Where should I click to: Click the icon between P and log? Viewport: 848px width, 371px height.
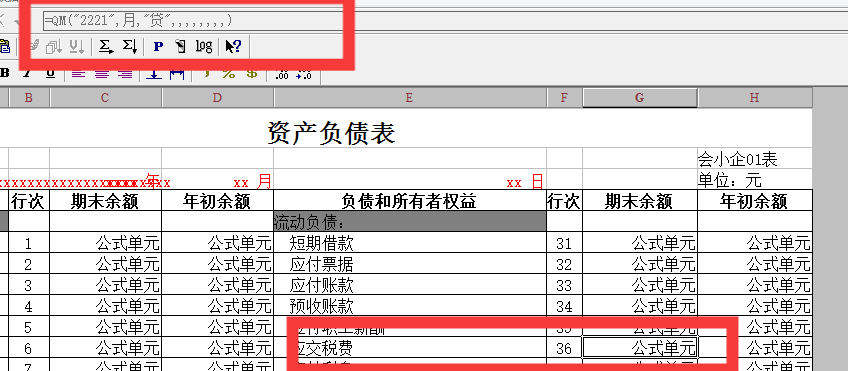181,47
